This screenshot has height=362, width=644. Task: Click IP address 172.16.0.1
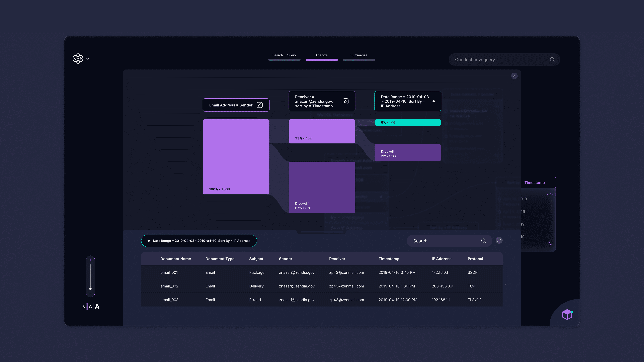440,272
